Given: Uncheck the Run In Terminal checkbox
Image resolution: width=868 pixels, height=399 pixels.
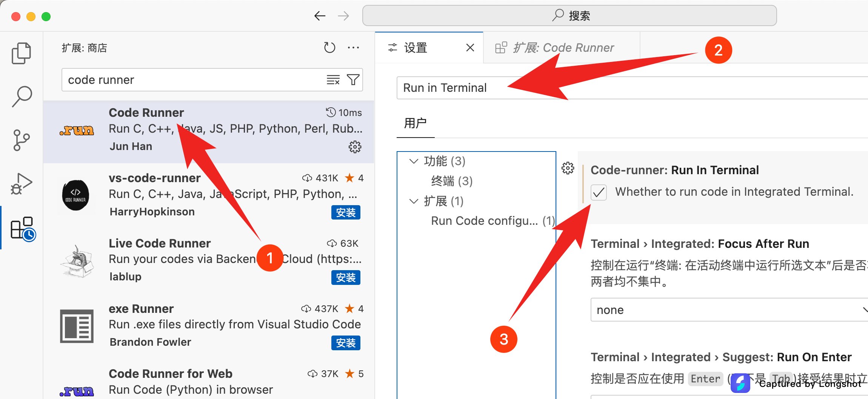Looking at the screenshot, I should point(599,192).
